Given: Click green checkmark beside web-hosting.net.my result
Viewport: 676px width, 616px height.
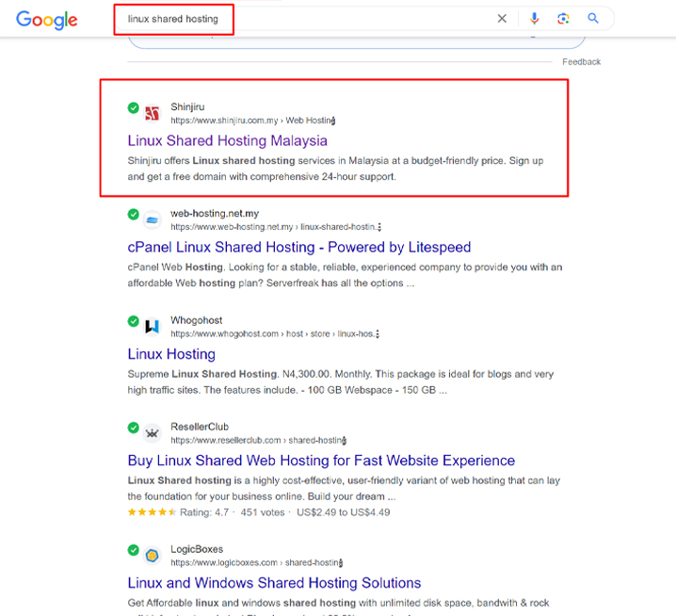Looking at the screenshot, I should point(133,215).
